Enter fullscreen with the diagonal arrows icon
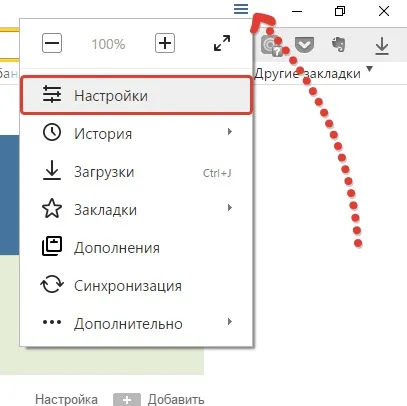Image resolution: width=407 pixels, height=406 pixels. pos(222,43)
